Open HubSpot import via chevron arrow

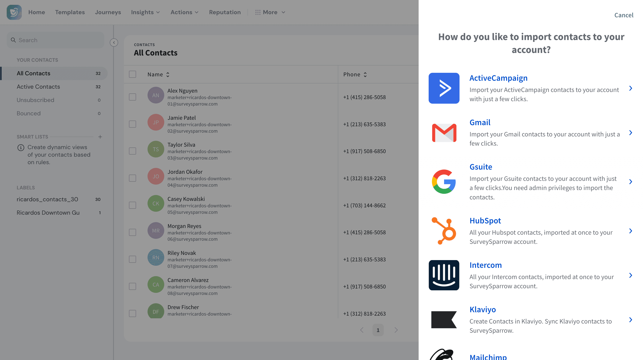630,231
